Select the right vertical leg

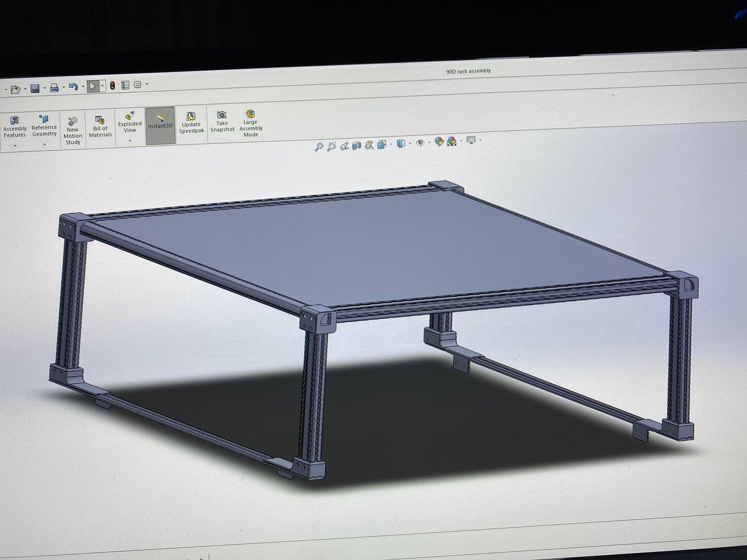679,360
